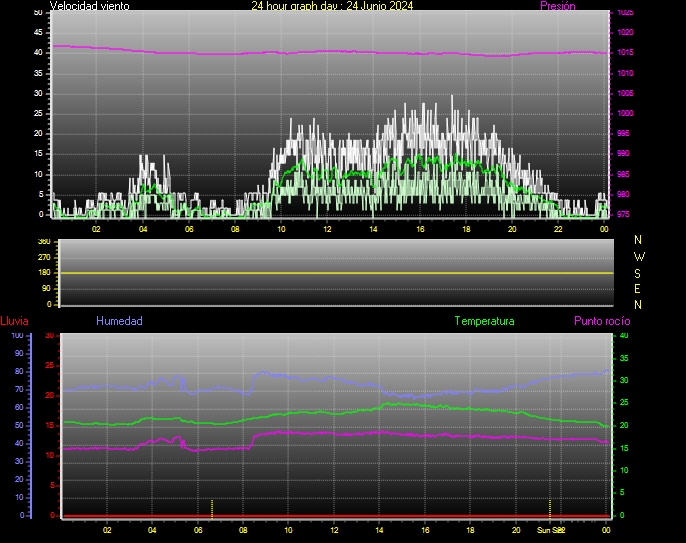This screenshot has height=543, width=686.
Task: Click the 1005 value on pressure axis
Action: (x=625, y=93)
